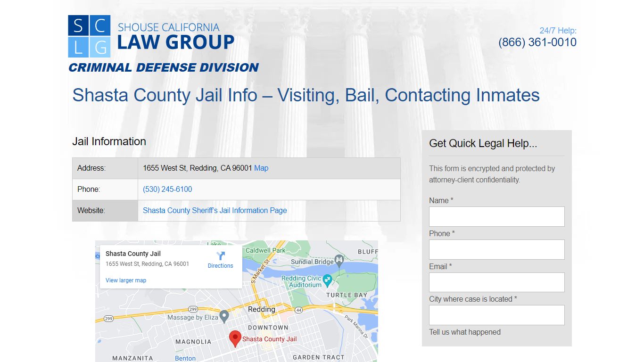Viewport: 644px width, 362px height.
Task: Click the map card address text
Action: [147, 264]
